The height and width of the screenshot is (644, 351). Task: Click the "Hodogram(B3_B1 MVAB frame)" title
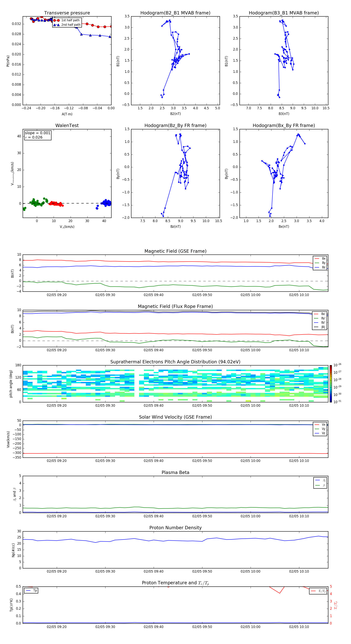pyautogui.click(x=284, y=13)
